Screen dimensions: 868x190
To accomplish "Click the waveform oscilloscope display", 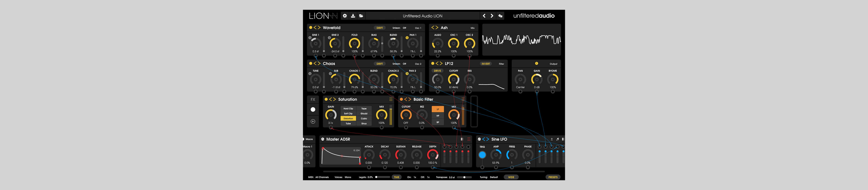I will pyautogui.click(x=521, y=40).
